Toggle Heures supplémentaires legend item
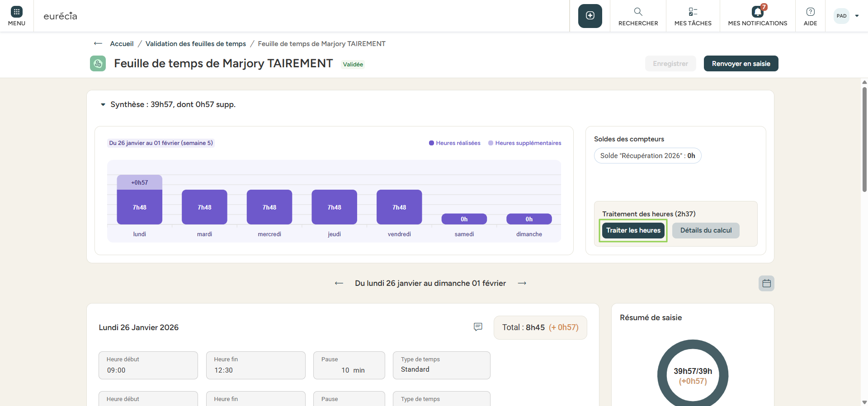868x406 pixels. point(524,143)
